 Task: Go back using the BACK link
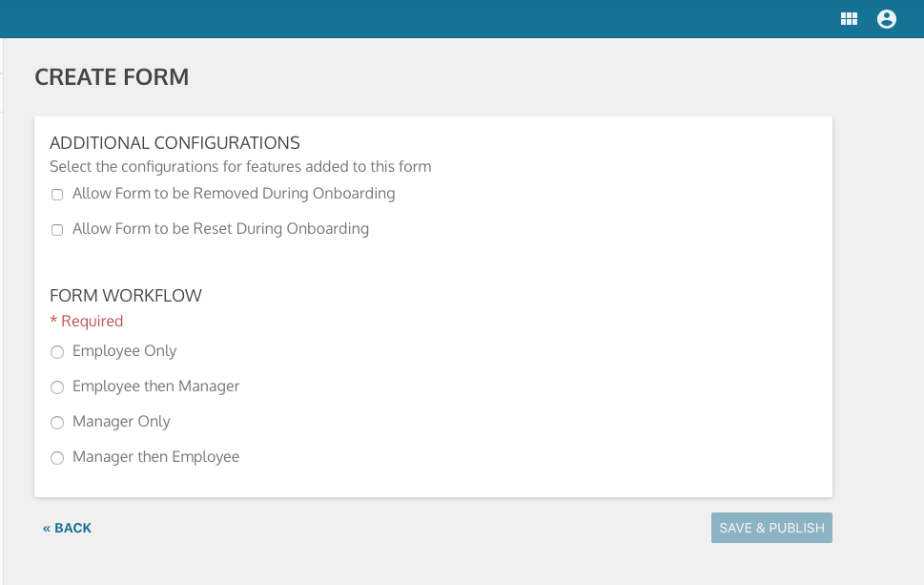(x=68, y=527)
